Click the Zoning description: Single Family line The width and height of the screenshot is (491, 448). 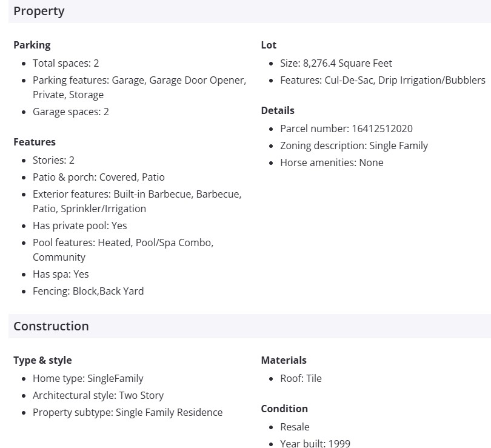click(354, 145)
